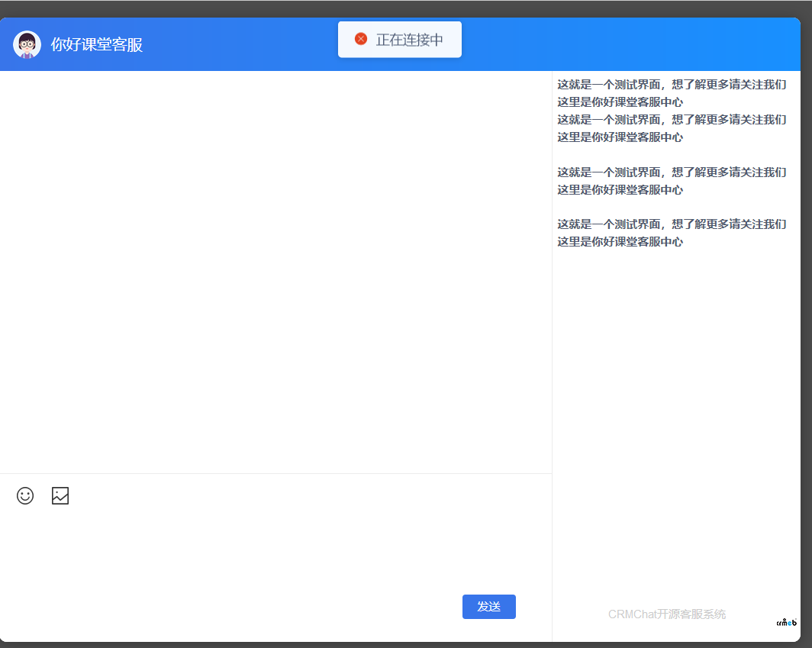
Task: Select the second 这里是你好课堂客服中心 line
Action: pos(620,137)
